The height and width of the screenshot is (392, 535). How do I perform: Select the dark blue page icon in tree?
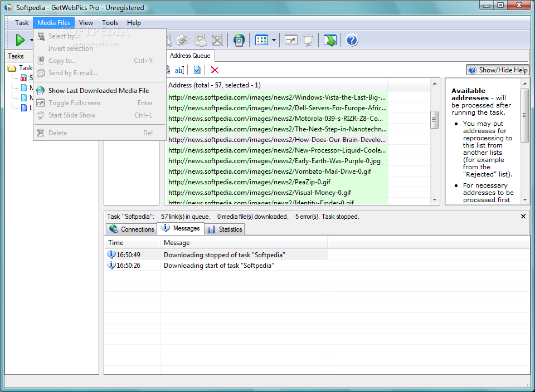(x=24, y=108)
